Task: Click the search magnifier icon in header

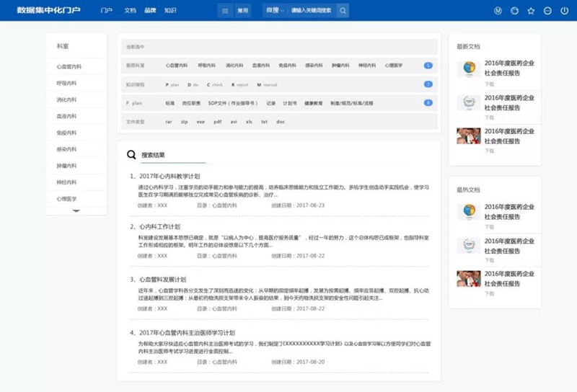Action: [x=343, y=11]
